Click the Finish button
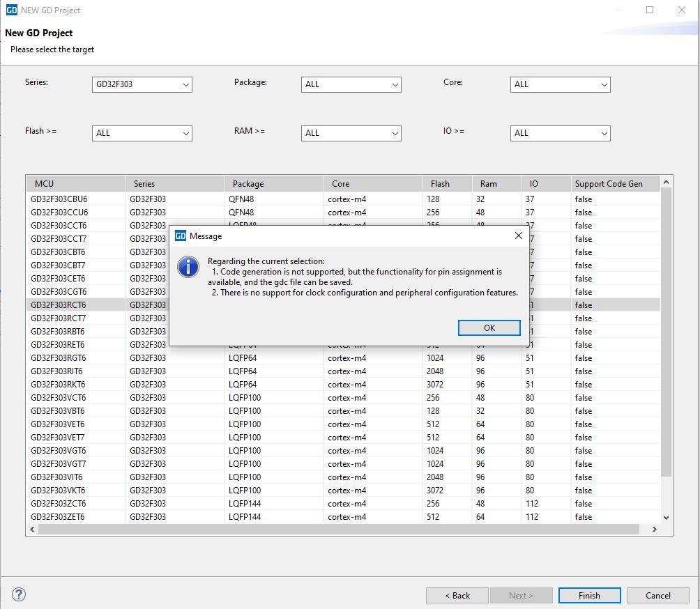The width and height of the screenshot is (700, 609). click(589, 596)
